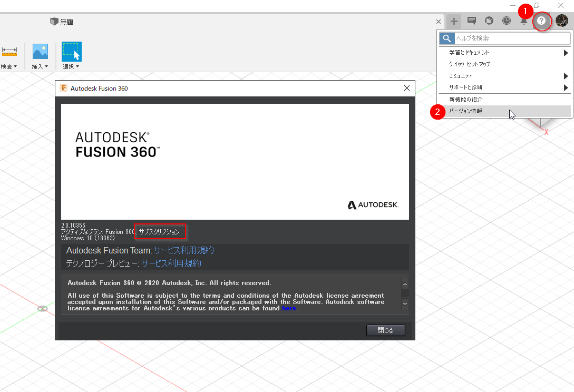
Task: Click the 挿入 insert image icon
Action: (40, 51)
